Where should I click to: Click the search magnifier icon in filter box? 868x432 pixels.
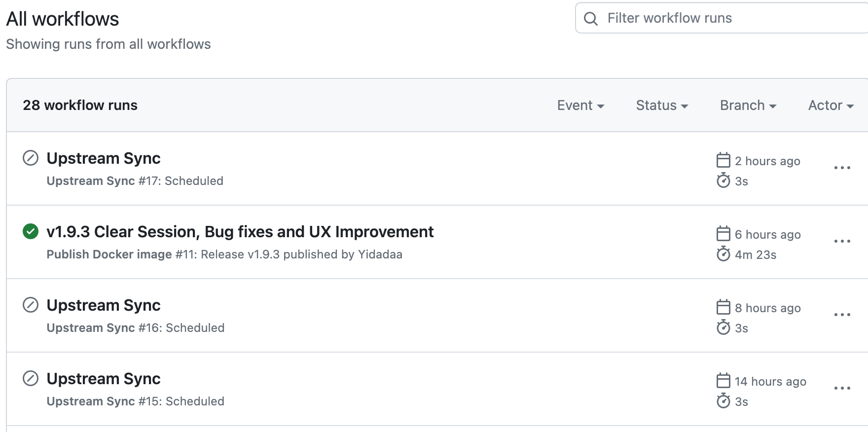[x=590, y=19]
